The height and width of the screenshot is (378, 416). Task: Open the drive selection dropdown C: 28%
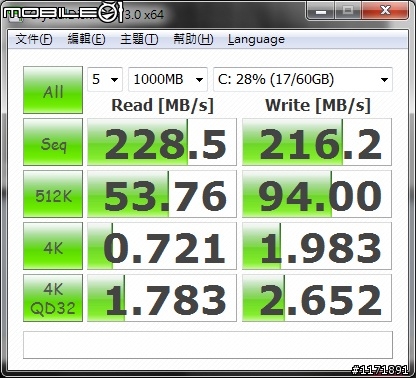click(303, 79)
